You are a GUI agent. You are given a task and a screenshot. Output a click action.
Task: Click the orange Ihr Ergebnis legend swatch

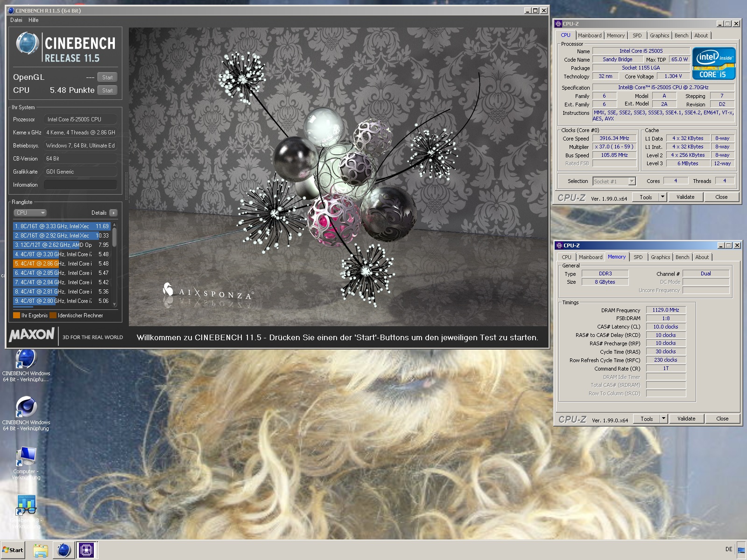click(x=16, y=315)
